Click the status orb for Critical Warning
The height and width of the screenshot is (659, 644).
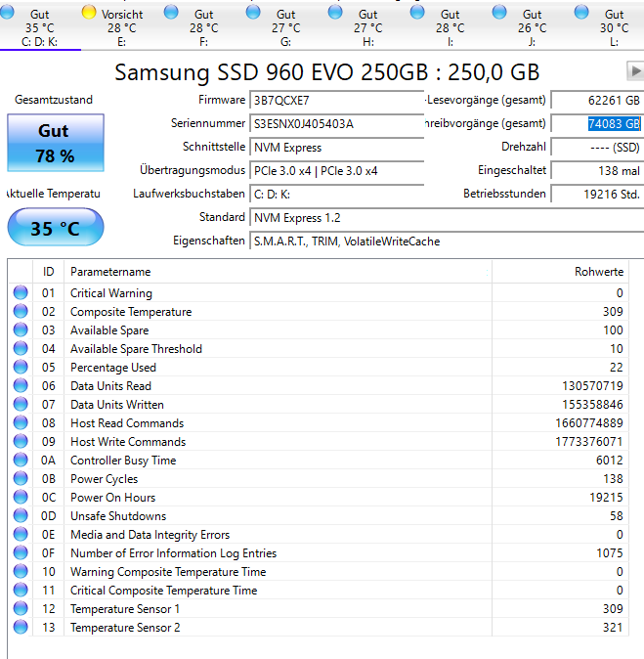21,292
